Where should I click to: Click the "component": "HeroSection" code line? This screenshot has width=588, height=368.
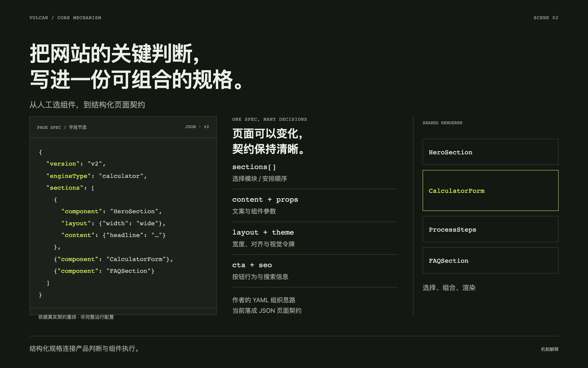tap(111, 211)
